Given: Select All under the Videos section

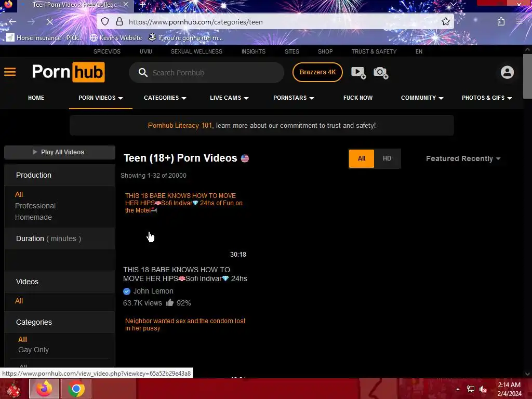Looking at the screenshot, I should (x=19, y=301).
